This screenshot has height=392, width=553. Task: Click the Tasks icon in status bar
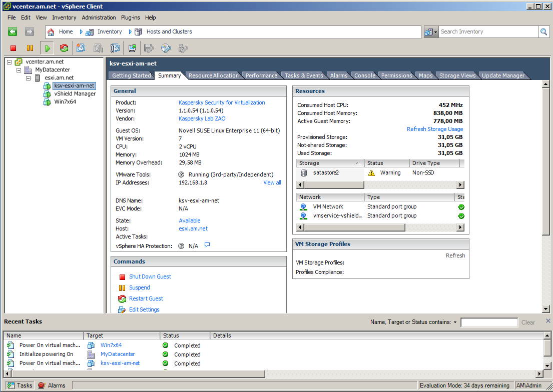point(11,385)
